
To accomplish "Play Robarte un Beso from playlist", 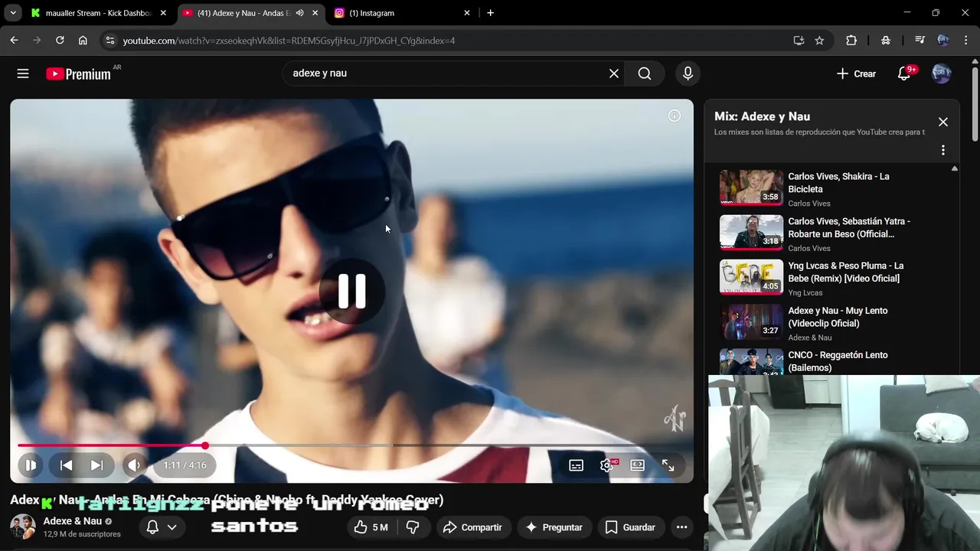I will (849, 227).
